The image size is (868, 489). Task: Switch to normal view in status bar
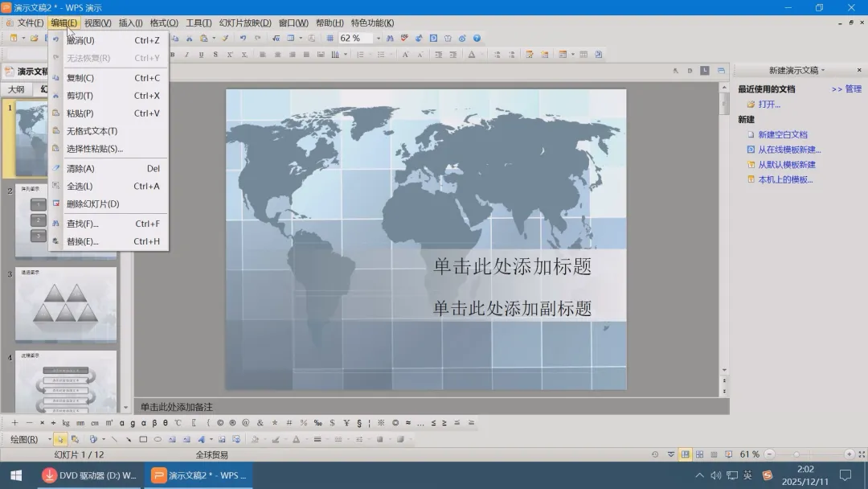pos(686,454)
